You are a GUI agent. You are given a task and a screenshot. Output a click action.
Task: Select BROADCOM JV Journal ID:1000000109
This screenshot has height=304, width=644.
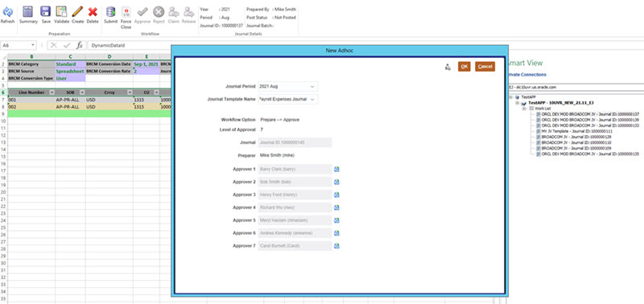click(x=576, y=148)
